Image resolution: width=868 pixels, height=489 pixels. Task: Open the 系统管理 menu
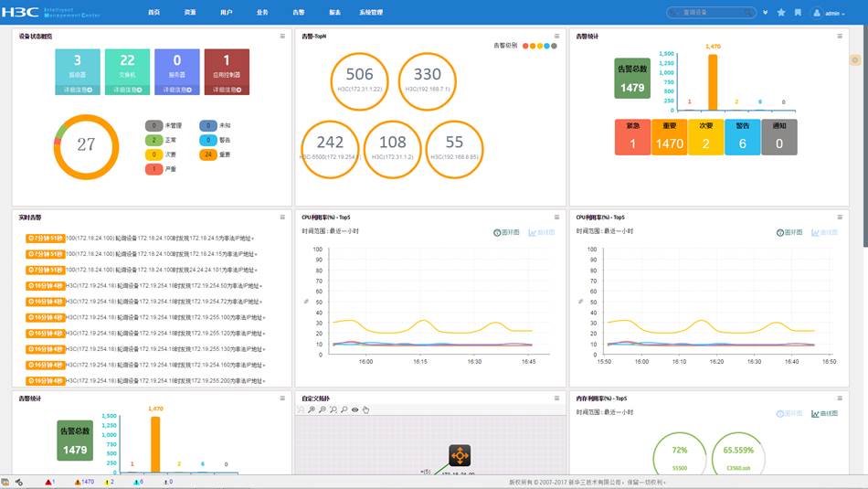click(371, 12)
